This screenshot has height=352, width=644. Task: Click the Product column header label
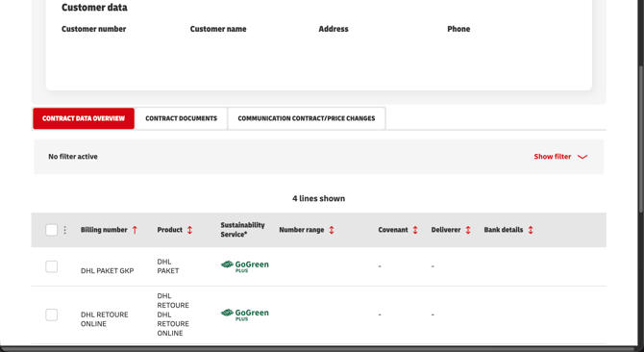[169, 230]
